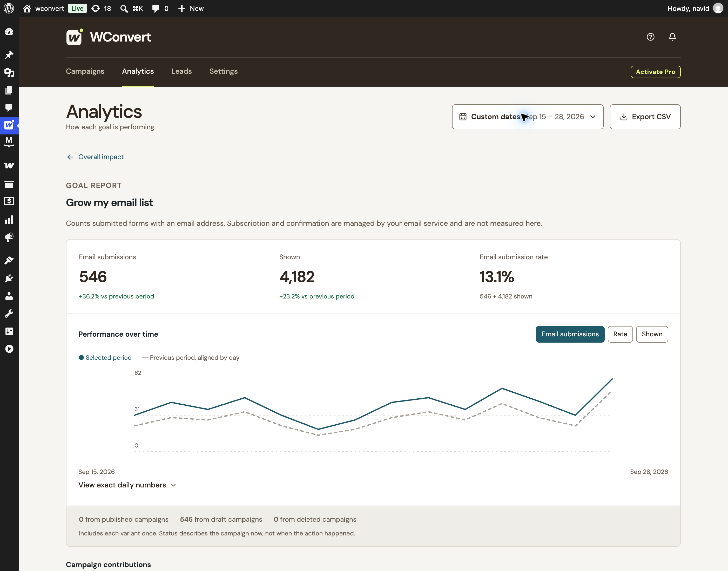
Task: Open Users sidebar icon
Action: pyautogui.click(x=9, y=296)
